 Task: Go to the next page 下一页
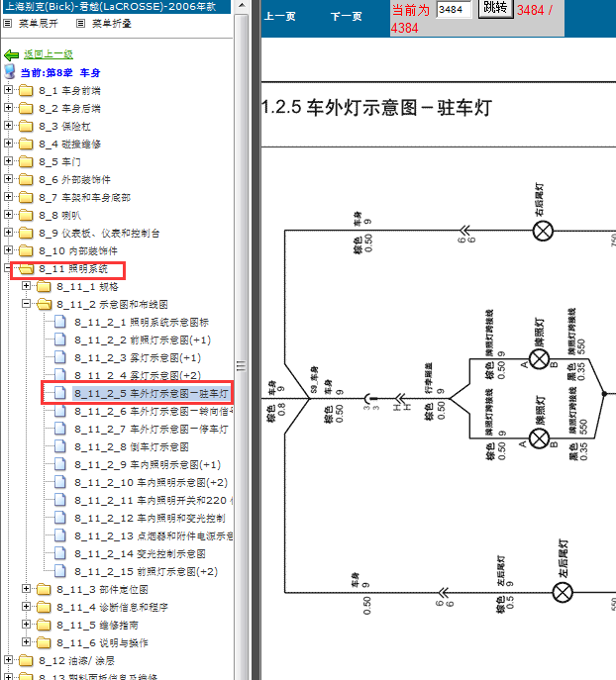pyautogui.click(x=346, y=17)
